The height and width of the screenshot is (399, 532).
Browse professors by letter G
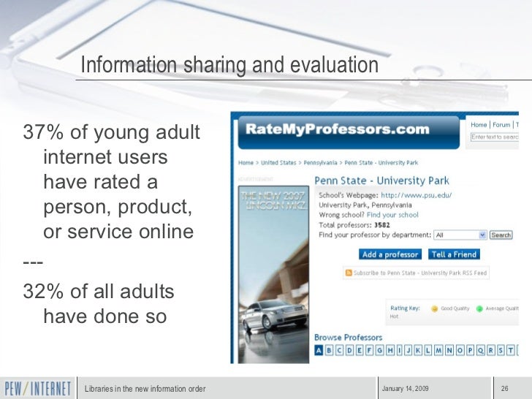tap(380, 351)
